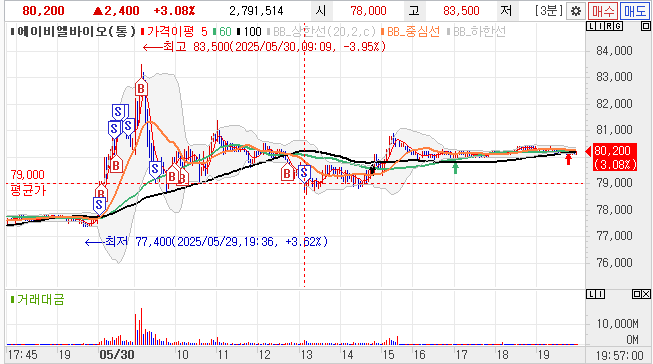
Task: Click the 19:57:00 time display
Action: pyautogui.click(x=620, y=355)
